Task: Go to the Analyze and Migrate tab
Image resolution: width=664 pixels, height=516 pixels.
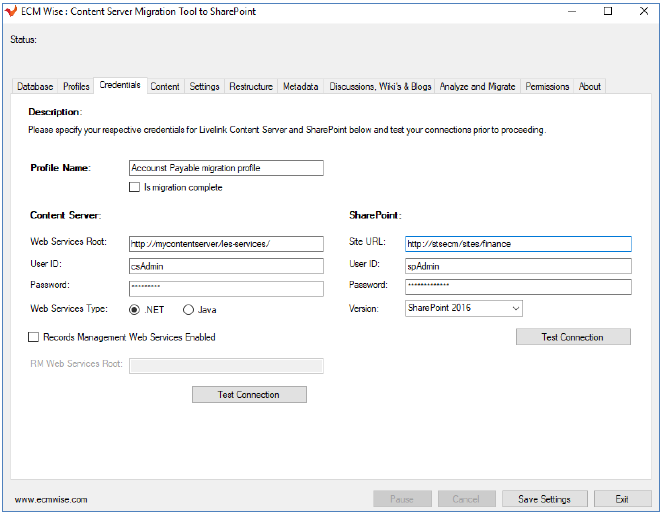Action: pyautogui.click(x=477, y=87)
